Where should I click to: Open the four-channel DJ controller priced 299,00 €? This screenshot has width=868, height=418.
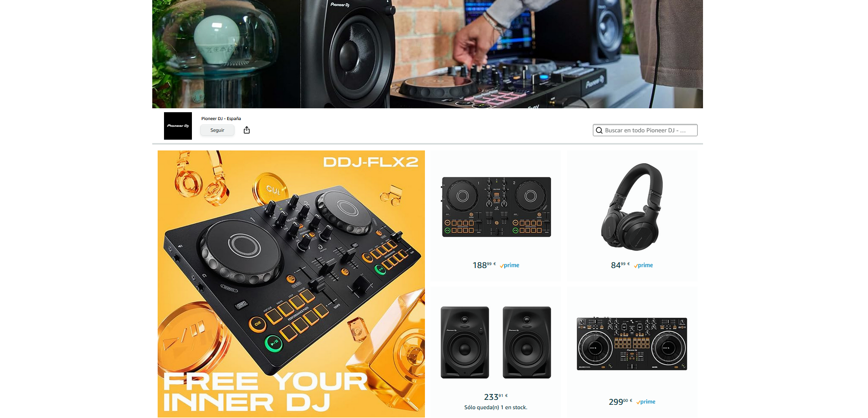coord(632,344)
